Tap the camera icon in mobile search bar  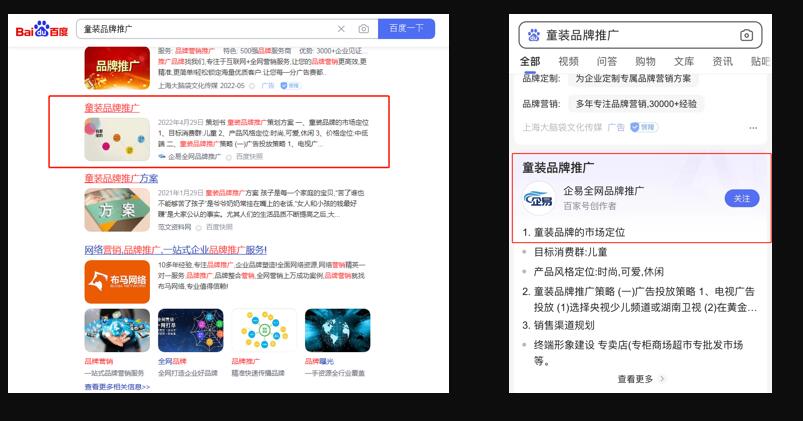pos(746,35)
